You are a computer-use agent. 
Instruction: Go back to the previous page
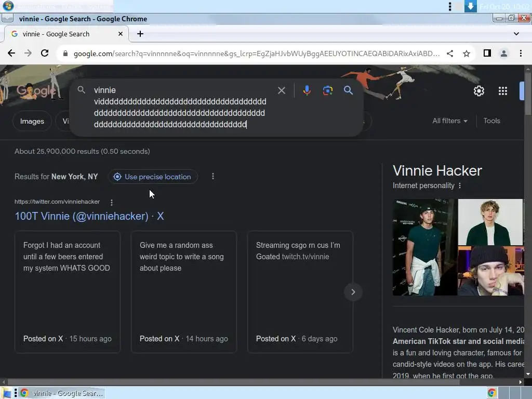(11, 54)
